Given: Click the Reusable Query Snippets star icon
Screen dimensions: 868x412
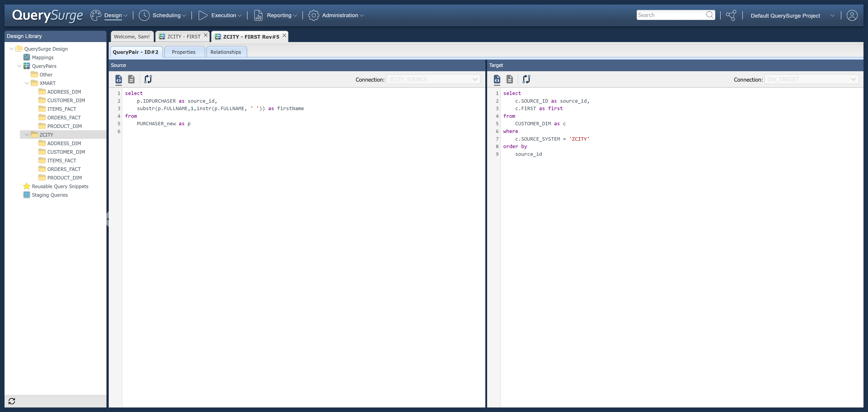Looking at the screenshot, I should click(x=27, y=186).
